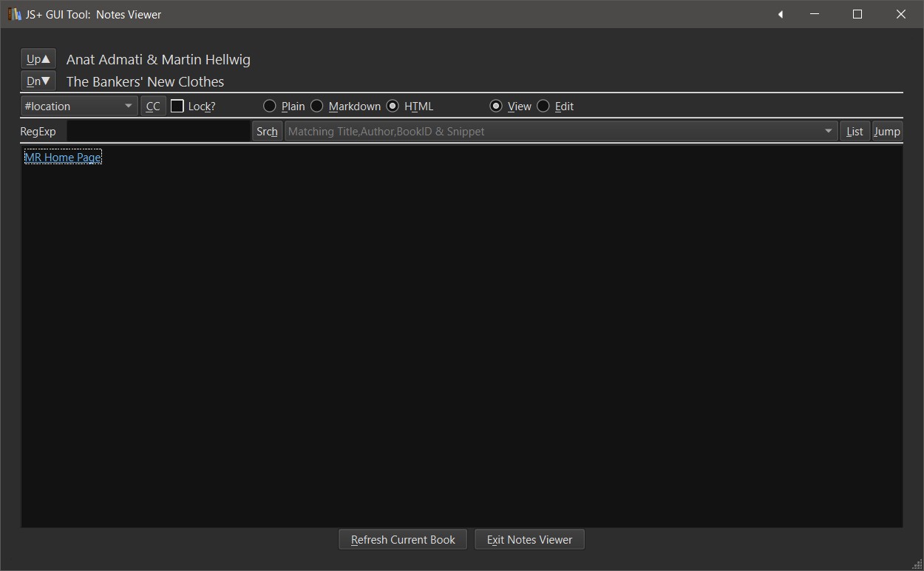Choose the View mode radio button
The width and height of the screenshot is (924, 571).
click(496, 106)
